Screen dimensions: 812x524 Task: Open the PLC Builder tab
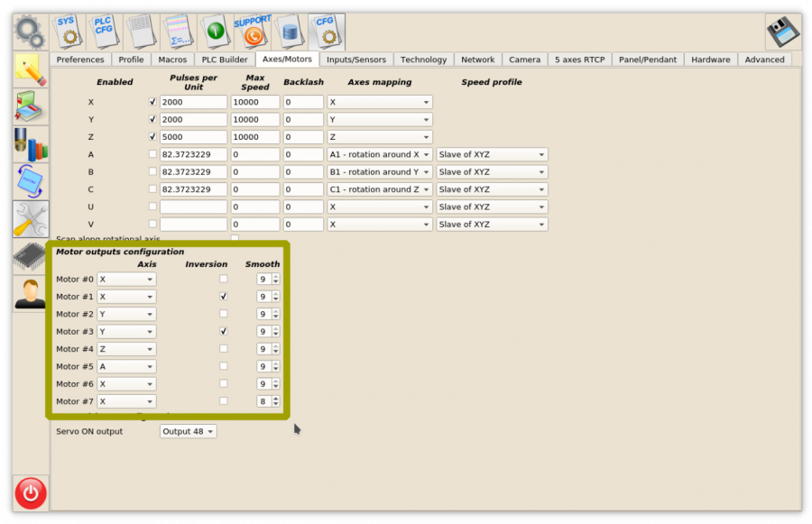[225, 60]
